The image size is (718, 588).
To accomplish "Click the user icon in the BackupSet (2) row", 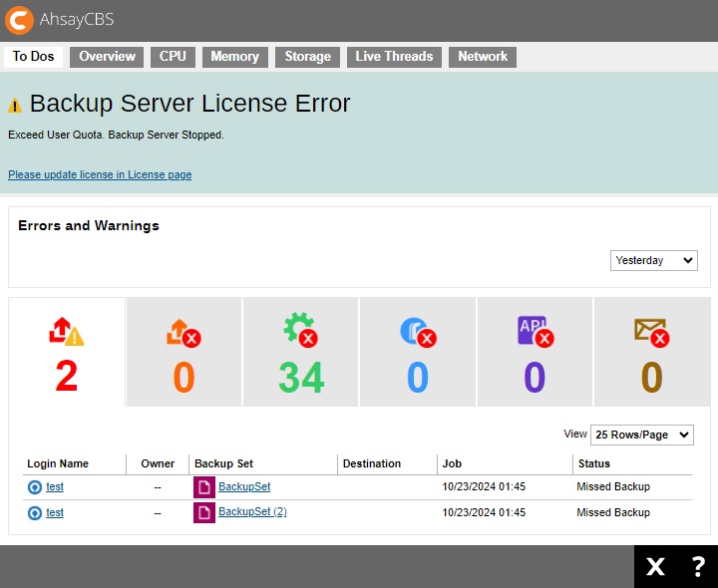I will coord(35,513).
